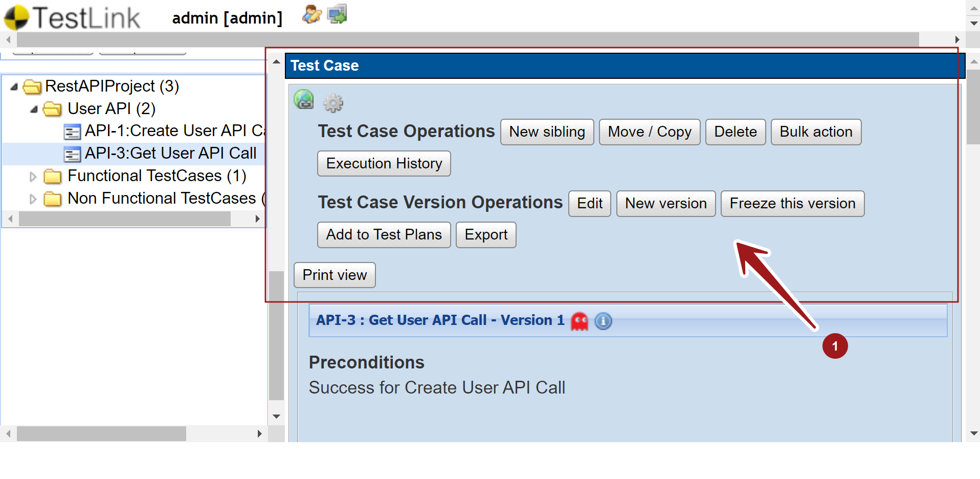Click the TestLink logo
Viewport: 980px width, 479px height.
coord(72,17)
